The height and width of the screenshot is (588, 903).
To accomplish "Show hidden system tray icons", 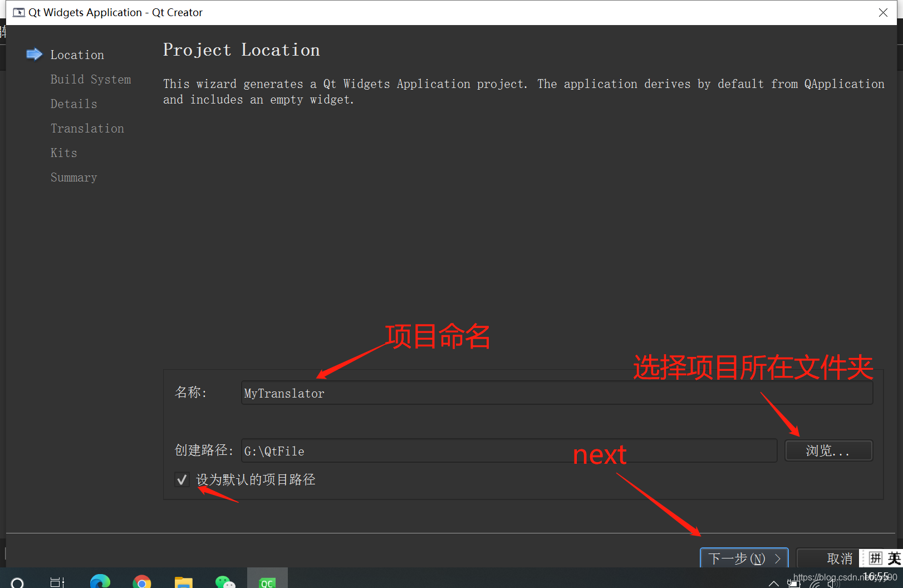I will [774, 583].
